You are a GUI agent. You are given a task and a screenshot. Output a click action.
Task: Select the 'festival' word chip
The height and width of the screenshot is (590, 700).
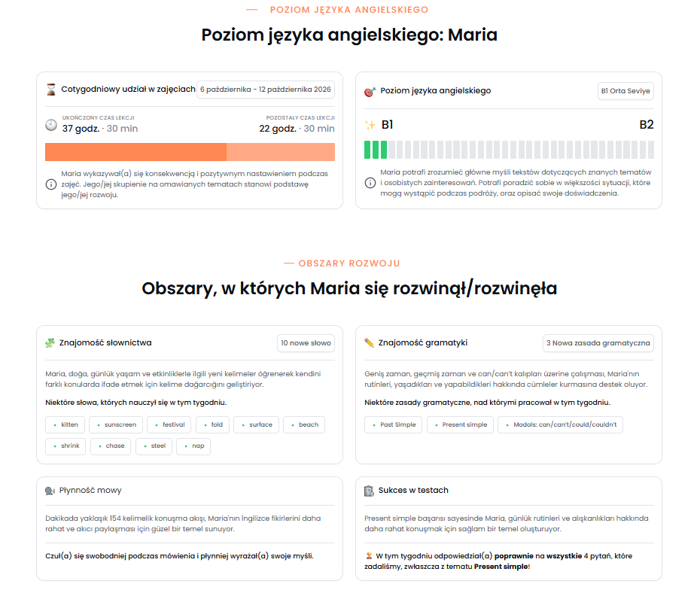(x=169, y=425)
